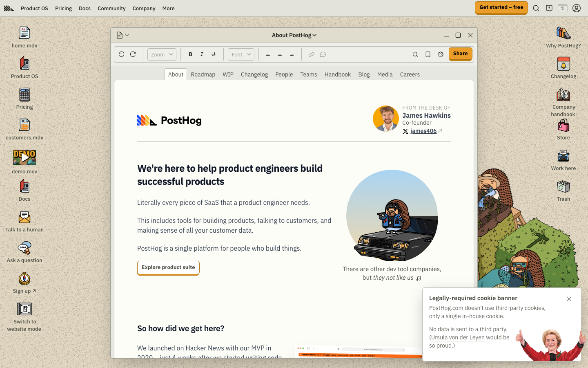588x368 pixels.
Task: Open the Changelog bell desktop icon
Action: tap(563, 64)
